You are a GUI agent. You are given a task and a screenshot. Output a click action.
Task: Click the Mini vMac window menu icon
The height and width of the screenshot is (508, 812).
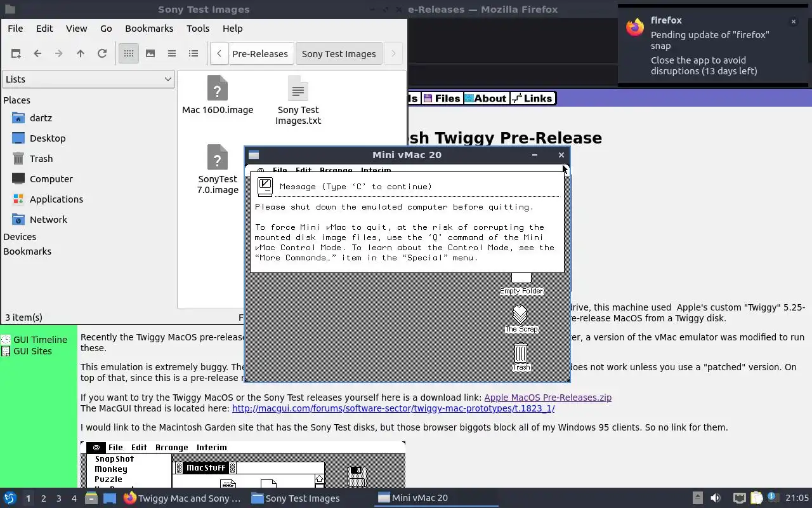(x=254, y=155)
